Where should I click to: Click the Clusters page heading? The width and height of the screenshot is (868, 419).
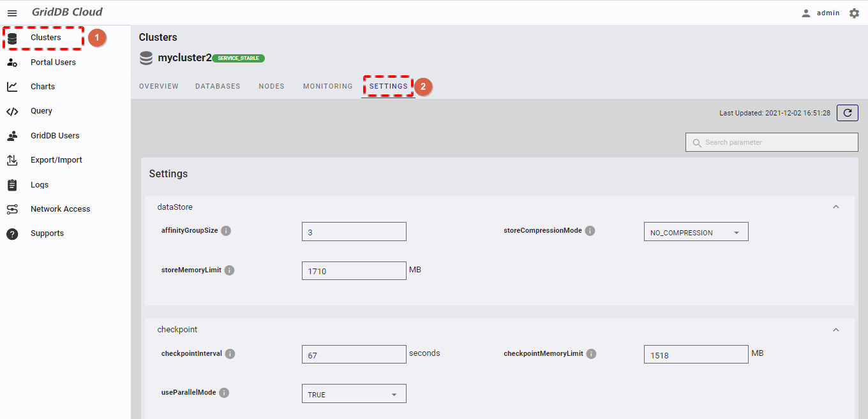[158, 38]
